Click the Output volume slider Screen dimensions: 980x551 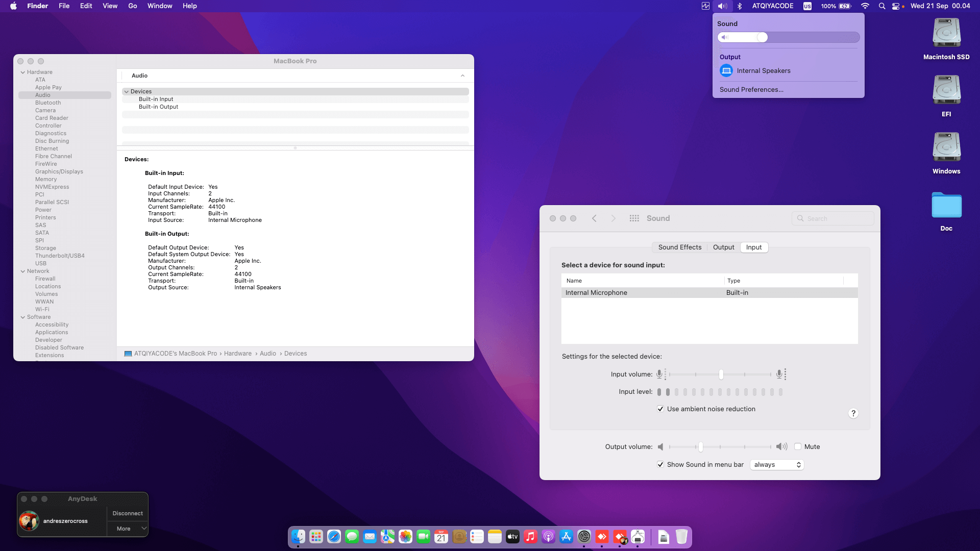pos(720,447)
